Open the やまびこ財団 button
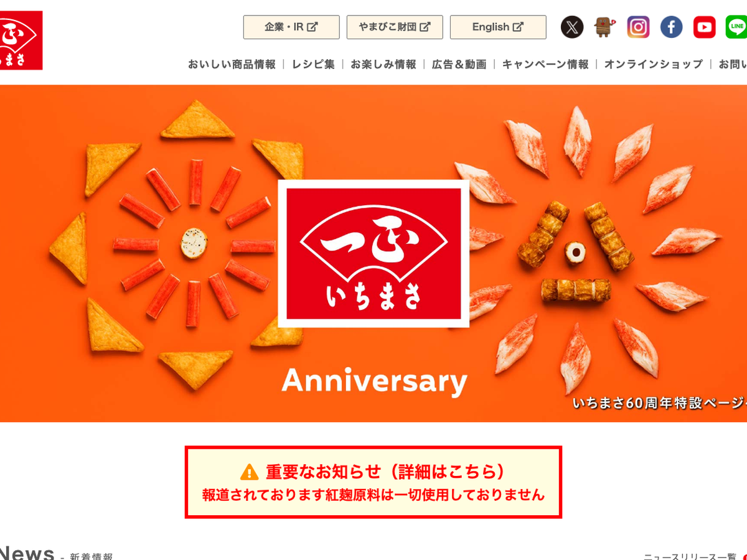 point(395,27)
